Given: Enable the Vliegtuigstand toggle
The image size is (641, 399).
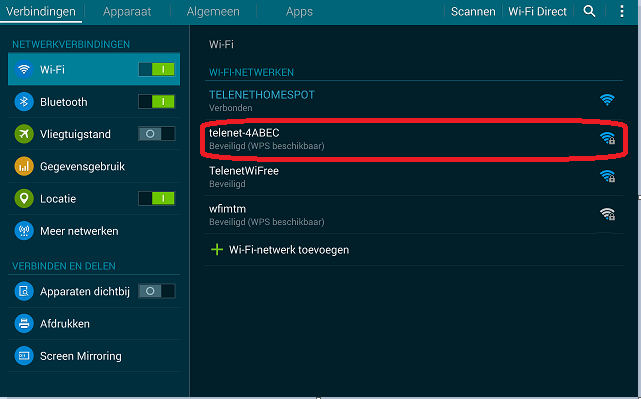Looking at the screenshot, I should pos(157,134).
